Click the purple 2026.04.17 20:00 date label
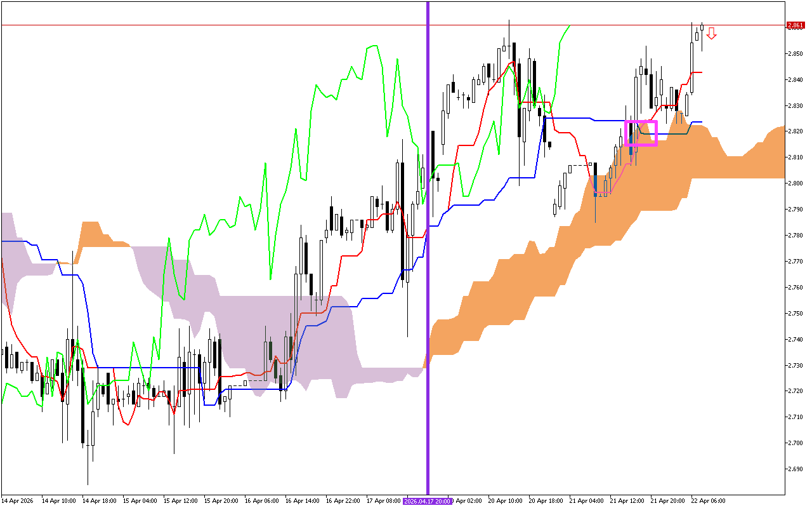The width and height of the screenshot is (812, 508). pos(427,501)
